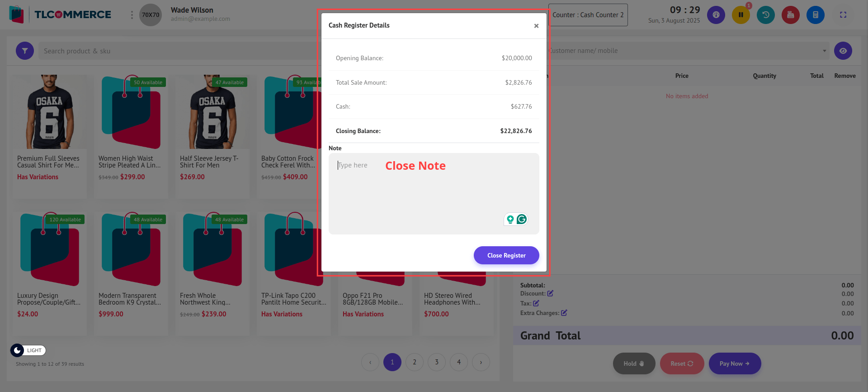
Task: Open held orders pause icon
Action: point(741,15)
